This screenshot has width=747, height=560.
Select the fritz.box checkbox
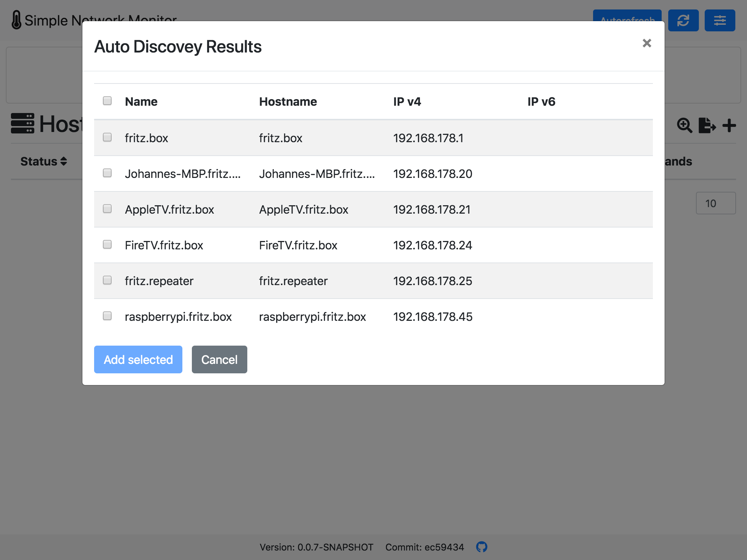pyautogui.click(x=107, y=137)
